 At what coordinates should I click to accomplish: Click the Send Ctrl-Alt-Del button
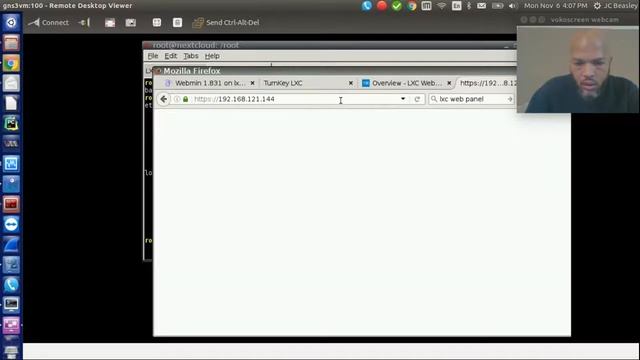coord(226,22)
